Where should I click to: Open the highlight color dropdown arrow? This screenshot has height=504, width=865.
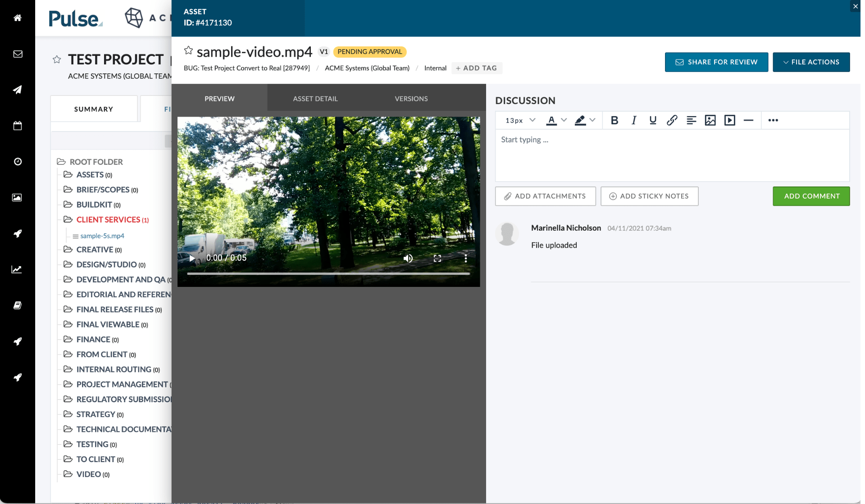pyautogui.click(x=592, y=120)
